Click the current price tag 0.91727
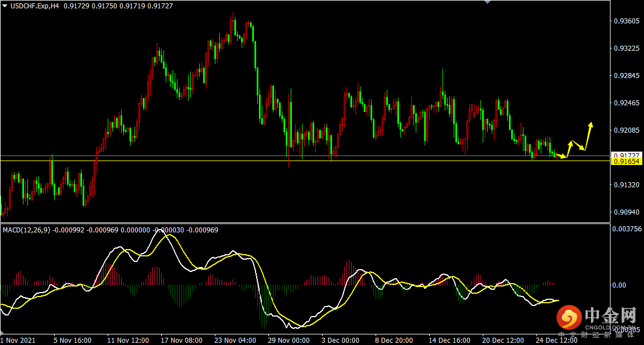Viewport: 644px width, 345px height. [x=626, y=155]
